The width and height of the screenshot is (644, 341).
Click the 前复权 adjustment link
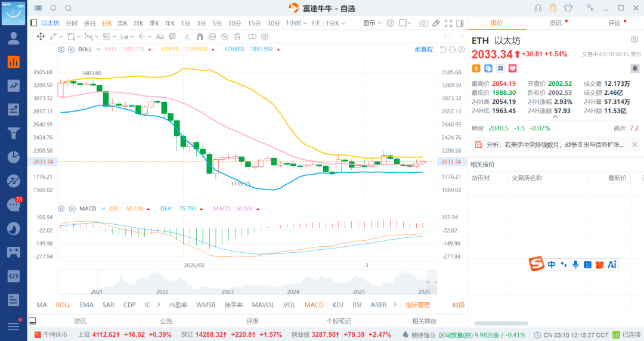(424, 49)
